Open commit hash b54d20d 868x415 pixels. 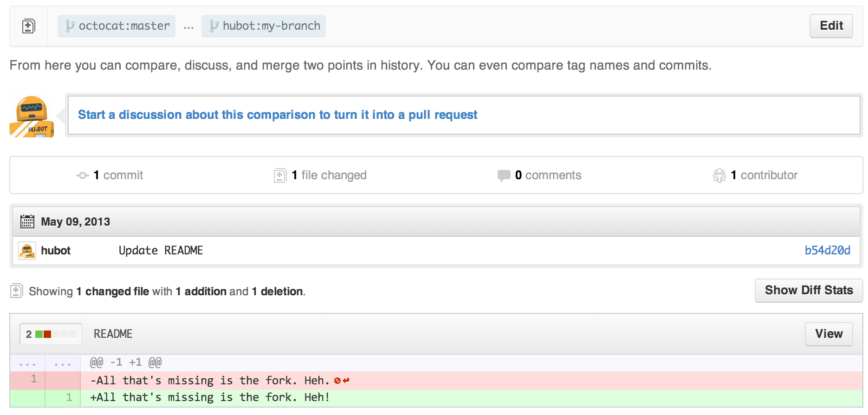827,251
